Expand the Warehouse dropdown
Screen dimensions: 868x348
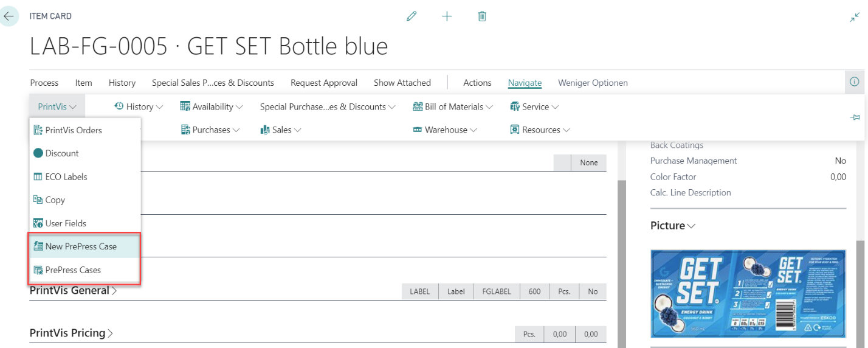pos(445,130)
